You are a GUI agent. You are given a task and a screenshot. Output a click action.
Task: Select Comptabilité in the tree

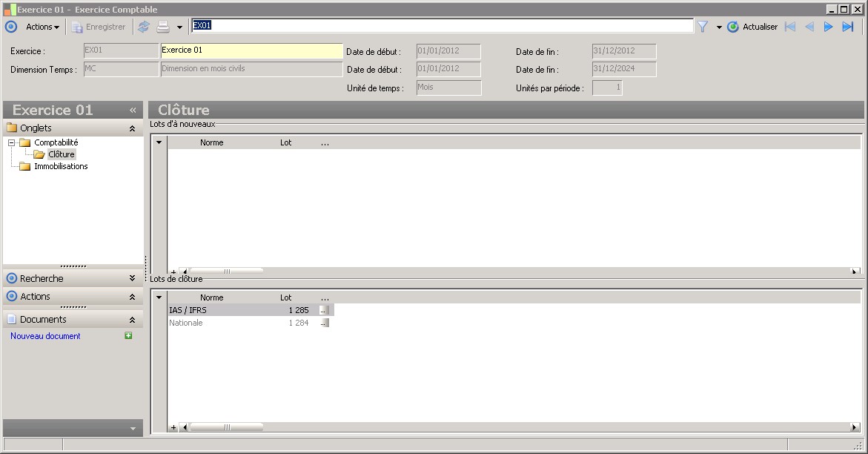(x=56, y=142)
